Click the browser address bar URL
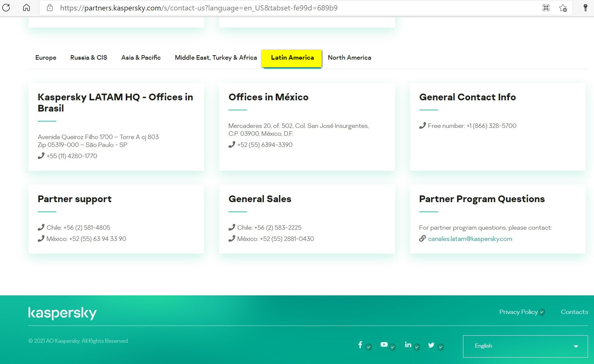Image resolution: width=594 pixels, height=364 pixels. point(198,8)
